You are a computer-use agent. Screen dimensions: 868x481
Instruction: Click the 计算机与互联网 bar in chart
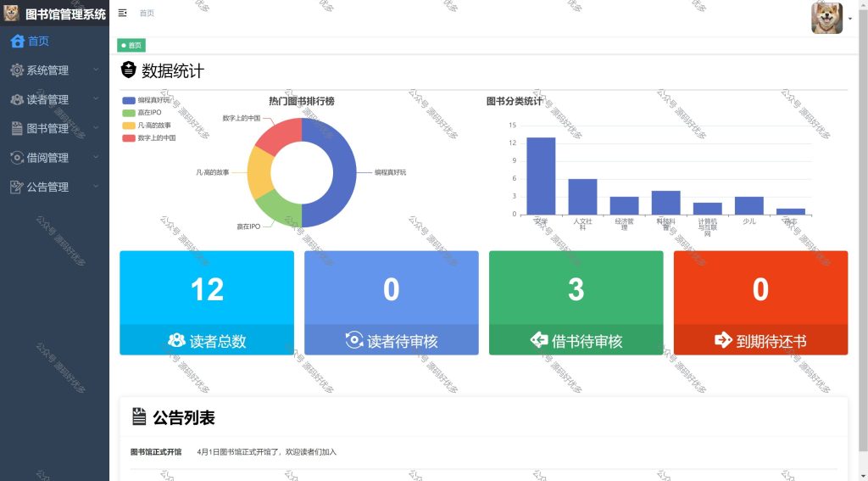tap(708, 209)
